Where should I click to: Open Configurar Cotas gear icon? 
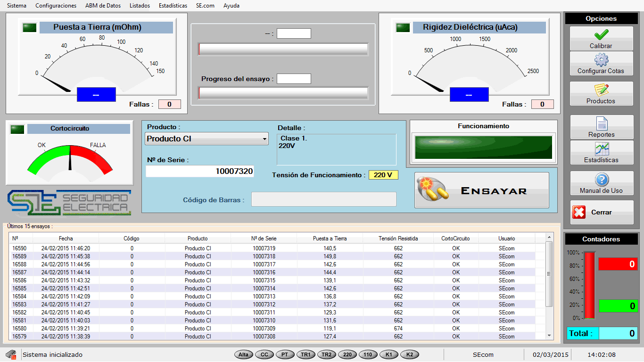click(601, 60)
